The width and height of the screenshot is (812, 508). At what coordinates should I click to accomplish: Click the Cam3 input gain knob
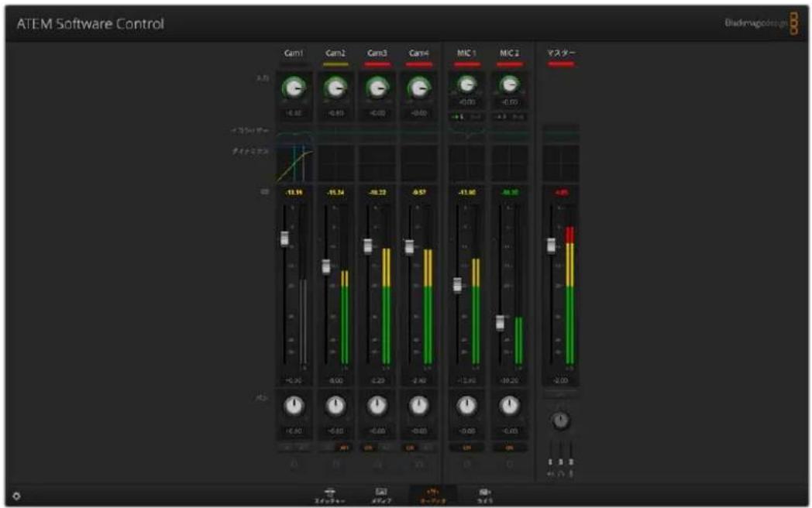(377, 88)
